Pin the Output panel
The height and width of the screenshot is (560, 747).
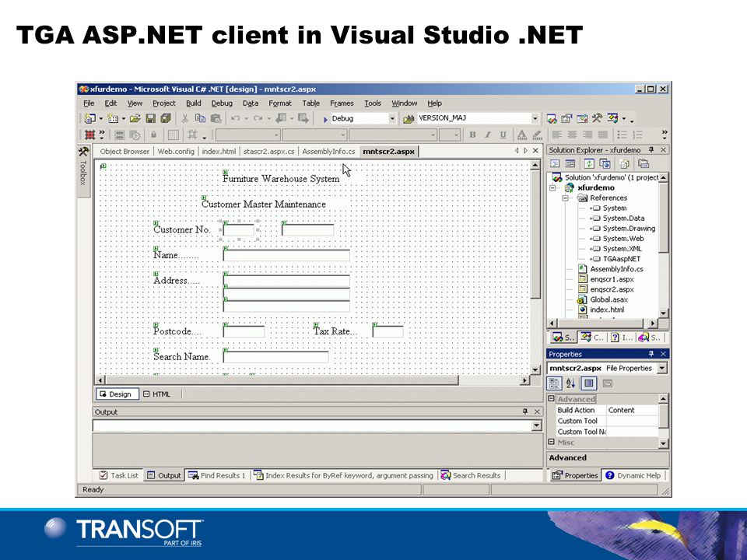(x=525, y=411)
